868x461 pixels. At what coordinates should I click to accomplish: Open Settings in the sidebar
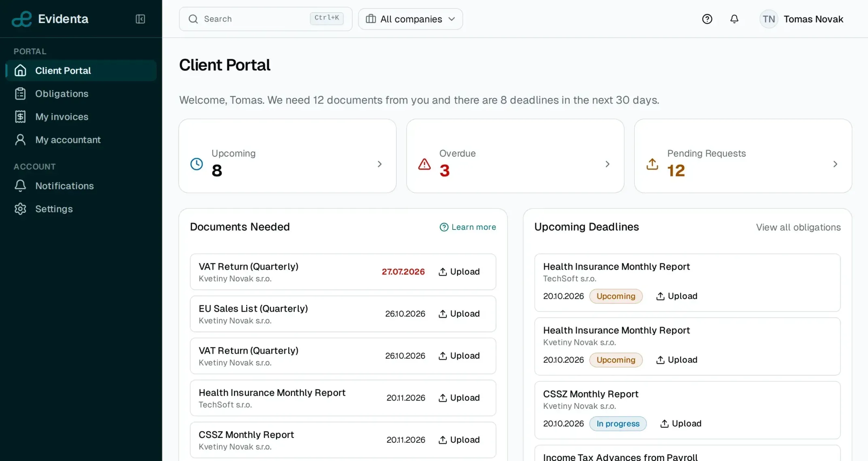coord(81,209)
